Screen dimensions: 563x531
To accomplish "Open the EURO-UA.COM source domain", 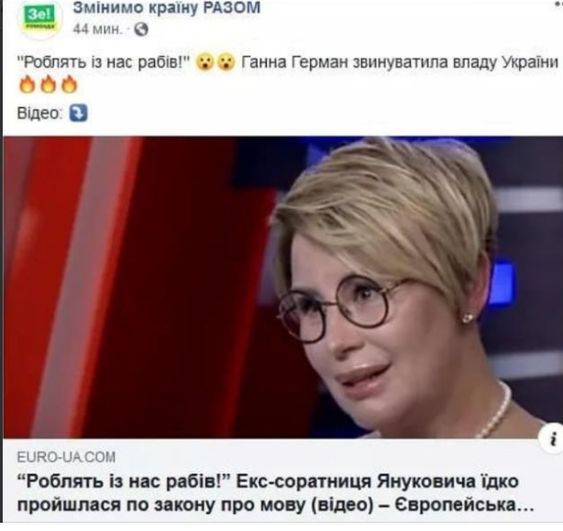I will [x=66, y=457].
